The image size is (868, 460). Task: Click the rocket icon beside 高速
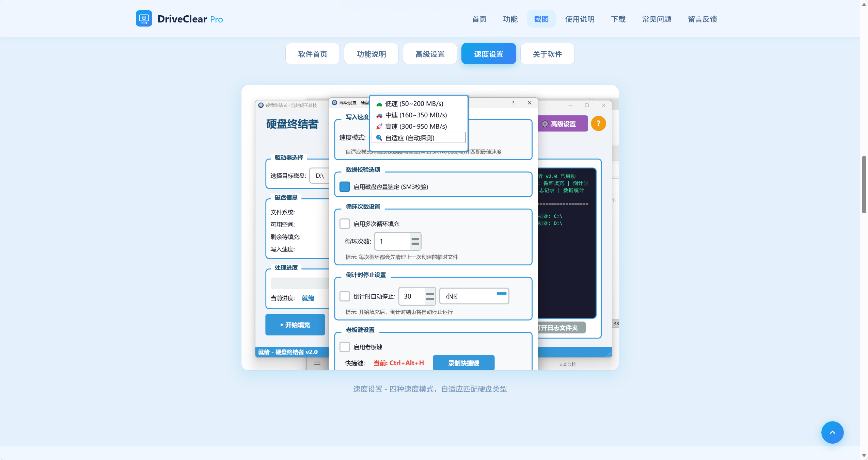tap(379, 127)
